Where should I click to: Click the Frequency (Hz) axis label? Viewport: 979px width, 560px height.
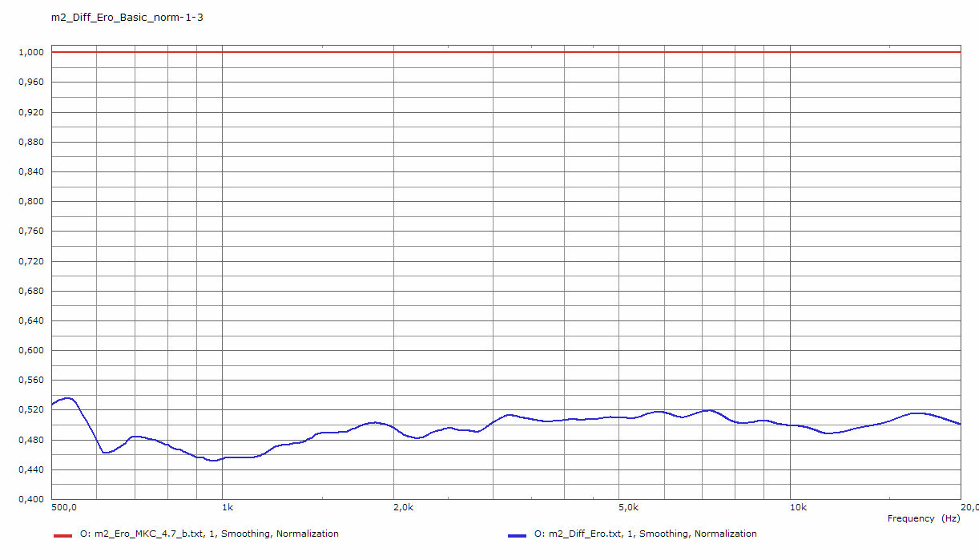click(924, 518)
